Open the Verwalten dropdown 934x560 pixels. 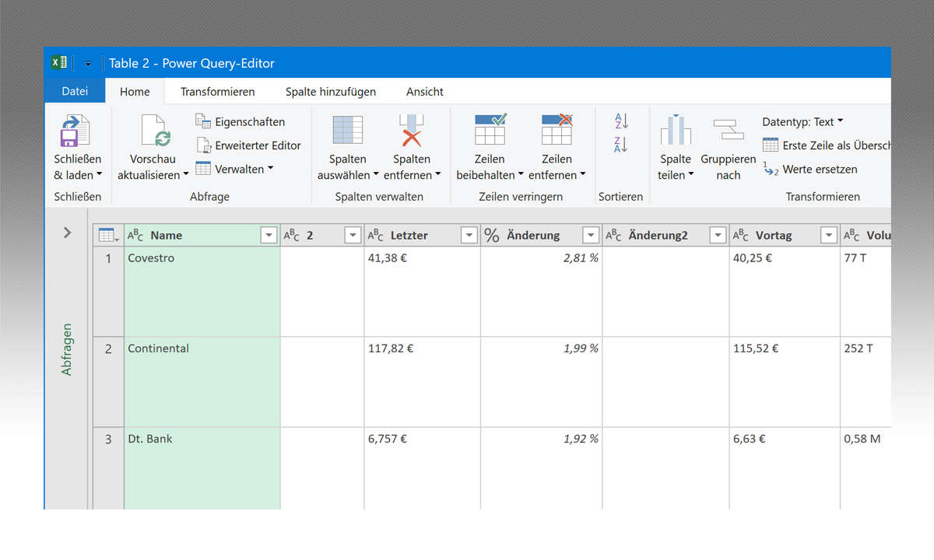(234, 168)
